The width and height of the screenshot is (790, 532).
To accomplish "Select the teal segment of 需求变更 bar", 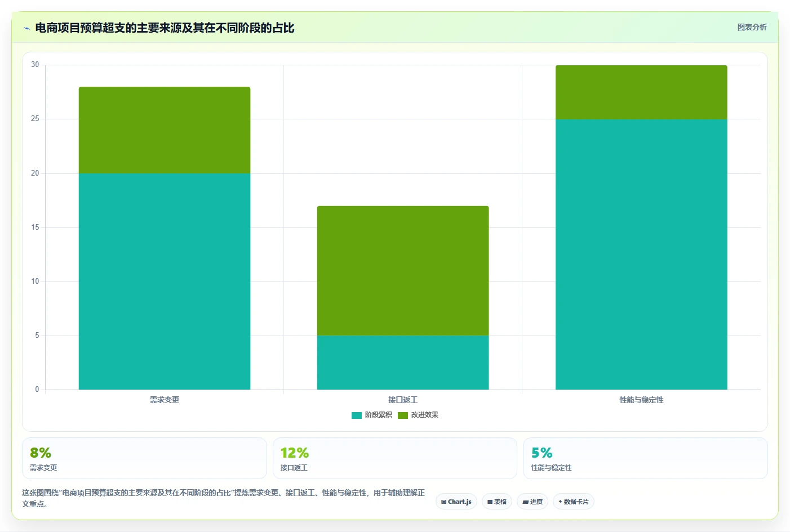I will tap(165, 281).
